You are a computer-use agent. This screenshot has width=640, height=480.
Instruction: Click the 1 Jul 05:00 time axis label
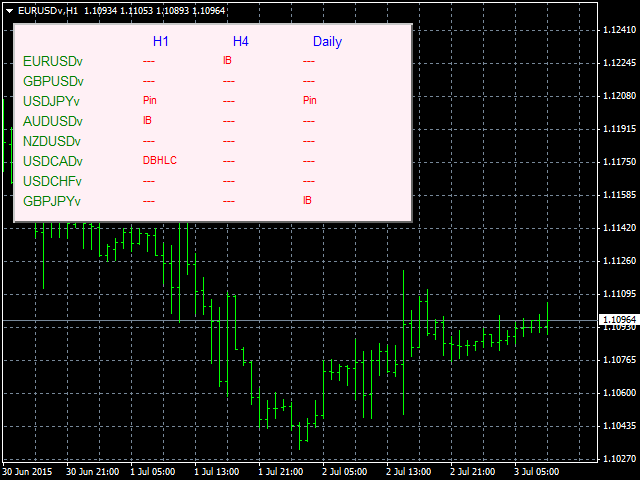(x=153, y=472)
